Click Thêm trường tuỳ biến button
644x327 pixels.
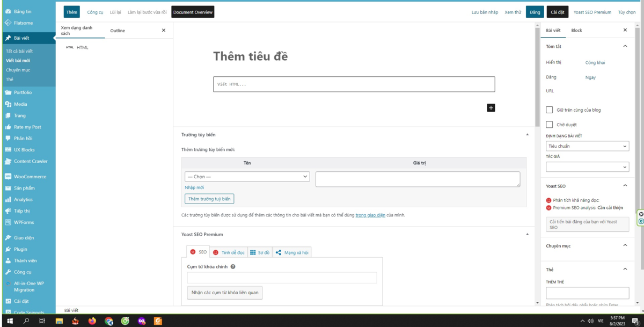(209, 199)
